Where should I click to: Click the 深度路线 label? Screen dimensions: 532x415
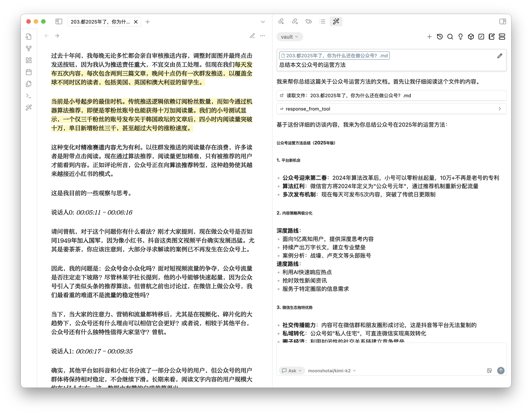click(289, 231)
